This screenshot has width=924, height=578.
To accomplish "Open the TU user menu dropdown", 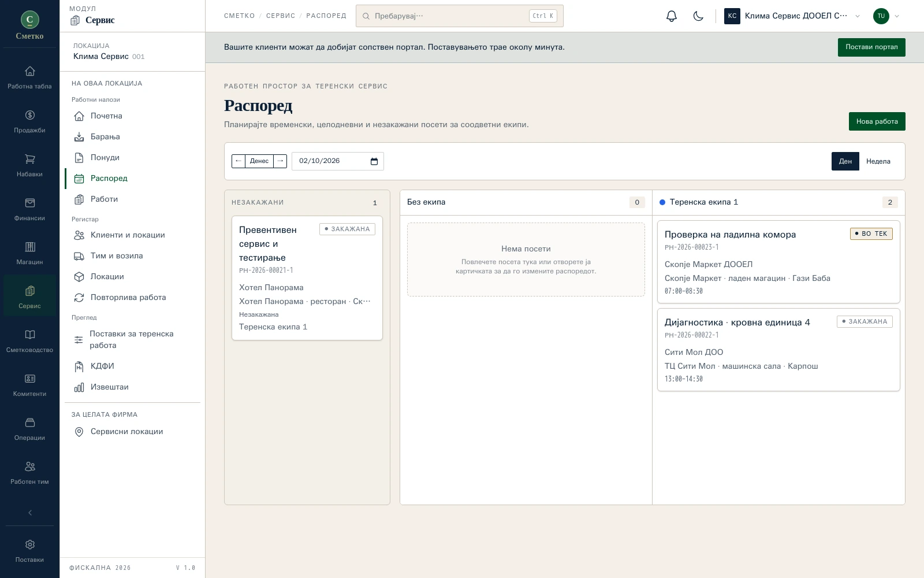I will pyautogui.click(x=886, y=16).
